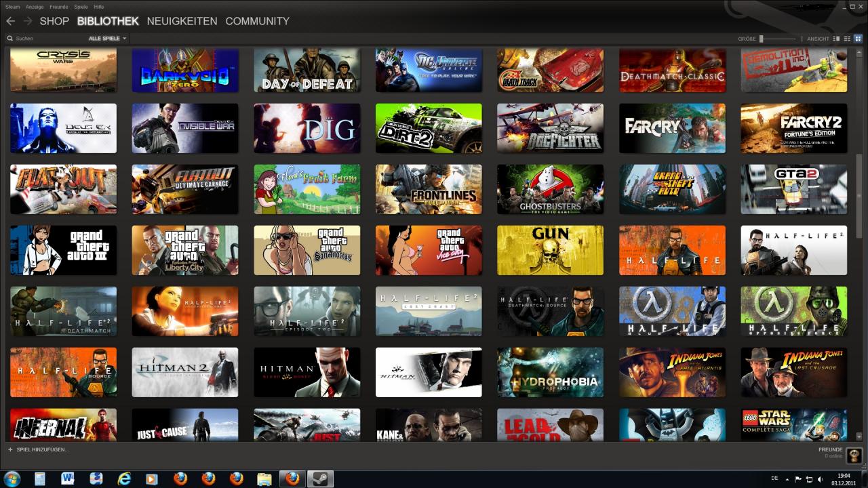This screenshot has height=488, width=868.
Task: Expand the ALLE SPIELE filter dropdown
Action: [x=107, y=39]
